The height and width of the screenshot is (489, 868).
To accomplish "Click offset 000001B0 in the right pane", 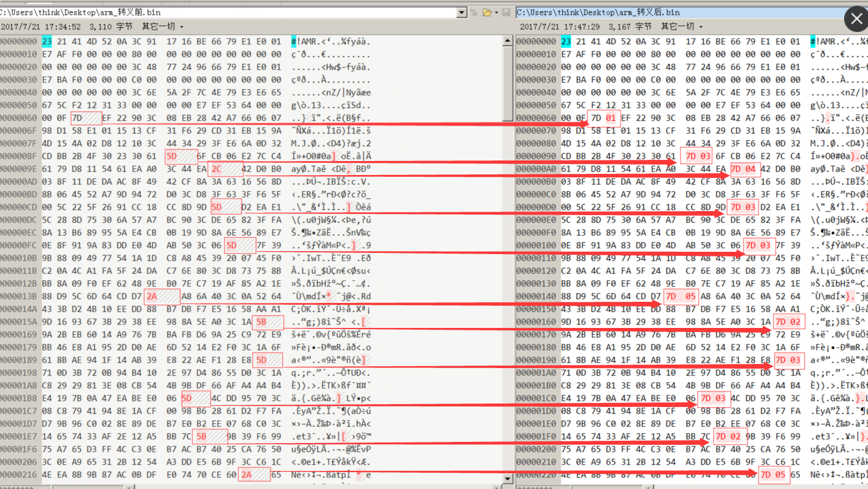I will (x=536, y=386).
